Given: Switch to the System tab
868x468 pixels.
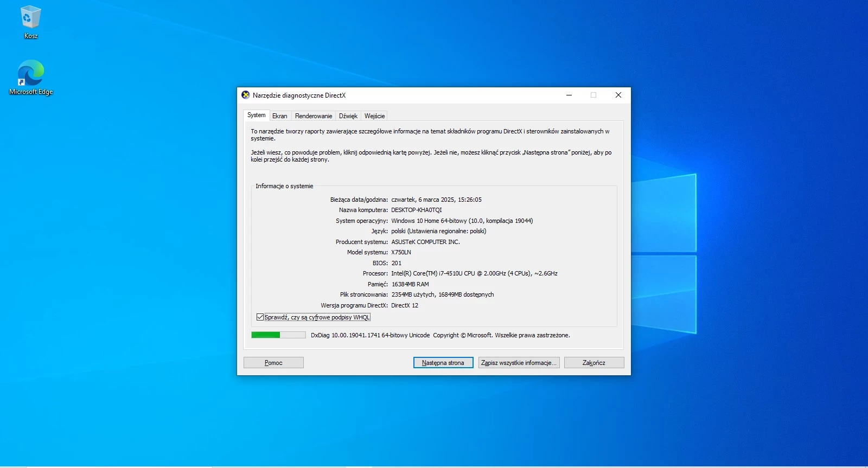Looking at the screenshot, I should (x=256, y=115).
